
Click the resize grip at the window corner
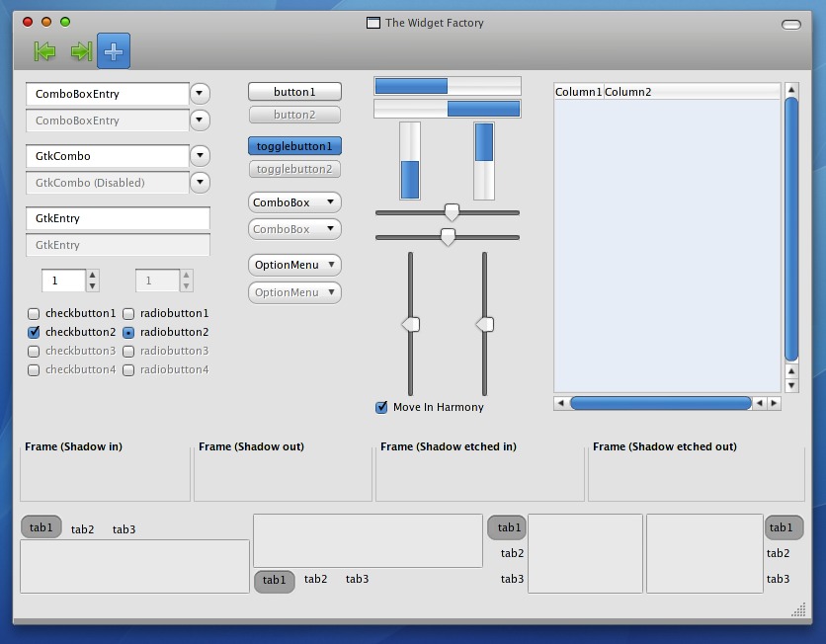coord(798,609)
